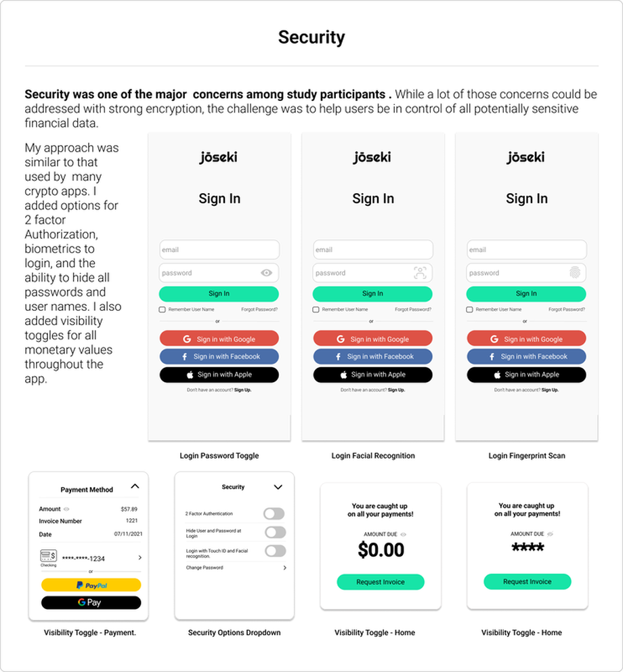Click the eye icon beside Amount label
The width and height of the screenshot is (623, 672).
coord(66,509)
